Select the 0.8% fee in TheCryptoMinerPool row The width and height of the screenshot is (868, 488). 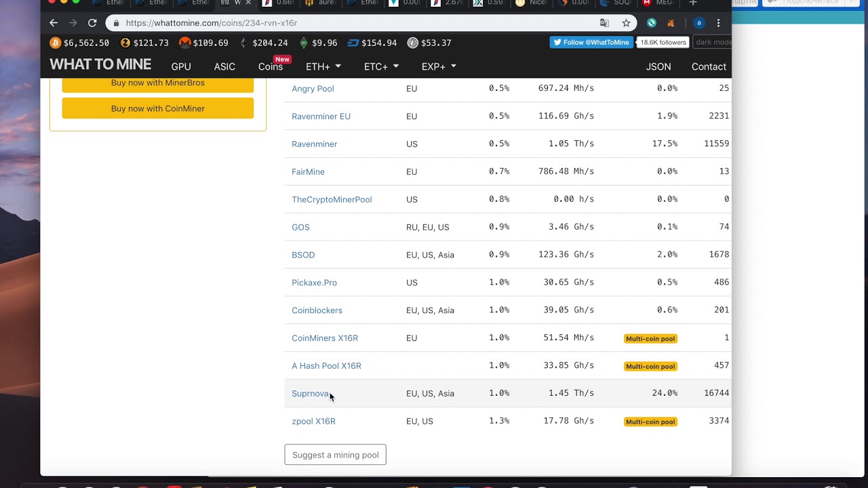pyautogui.click(x=499, y=199)
